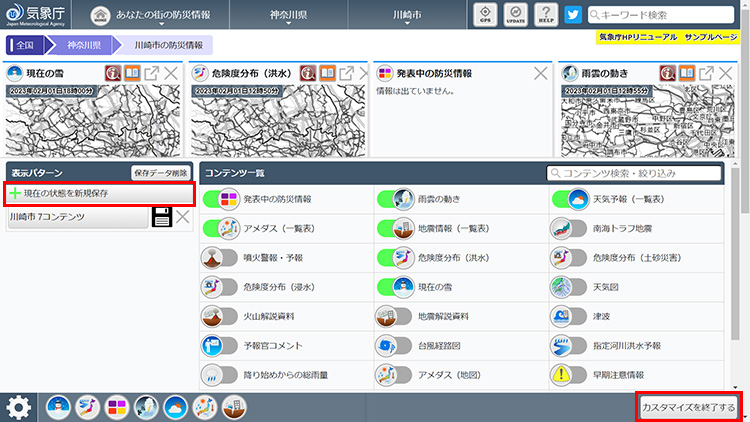This screenshot has width=750, height=422.
Task: Open 現在の雪 card in external window
Action: [151, 73]
